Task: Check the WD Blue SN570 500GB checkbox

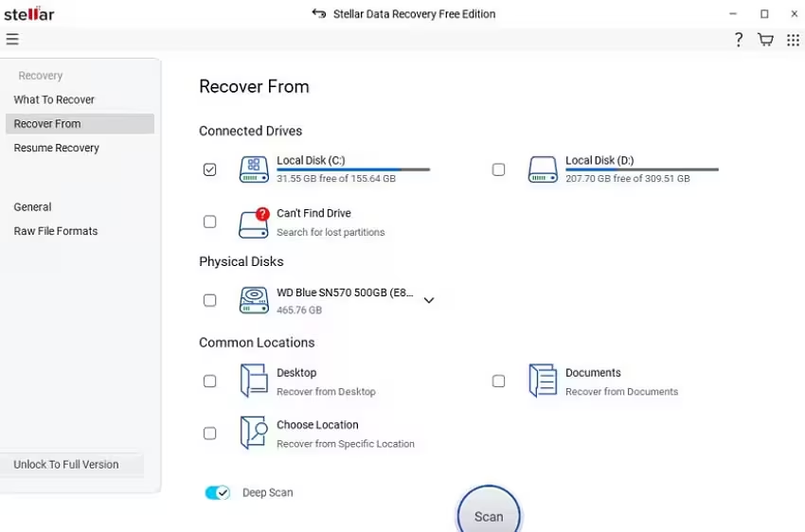Action: click(209, 300)
